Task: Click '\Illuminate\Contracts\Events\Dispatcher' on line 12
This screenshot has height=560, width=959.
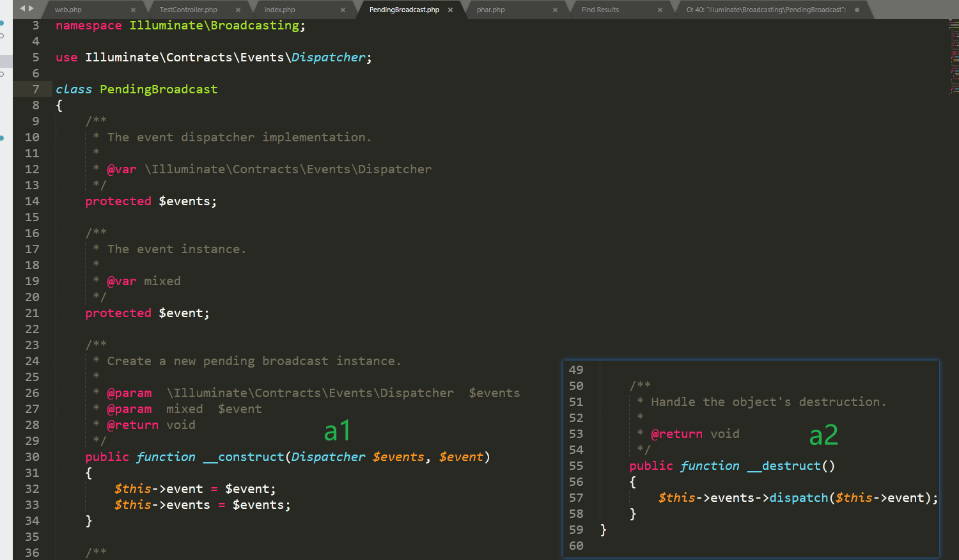Action: 288,169
